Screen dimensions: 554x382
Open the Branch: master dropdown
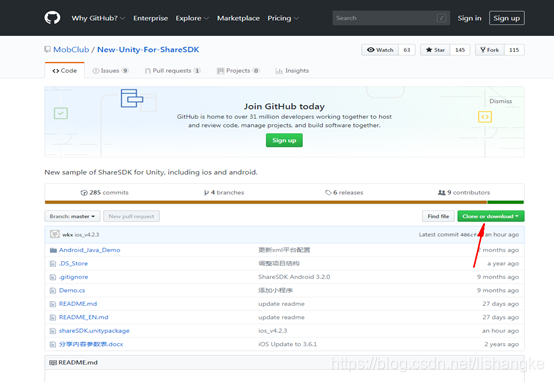[x=72, y=216]
